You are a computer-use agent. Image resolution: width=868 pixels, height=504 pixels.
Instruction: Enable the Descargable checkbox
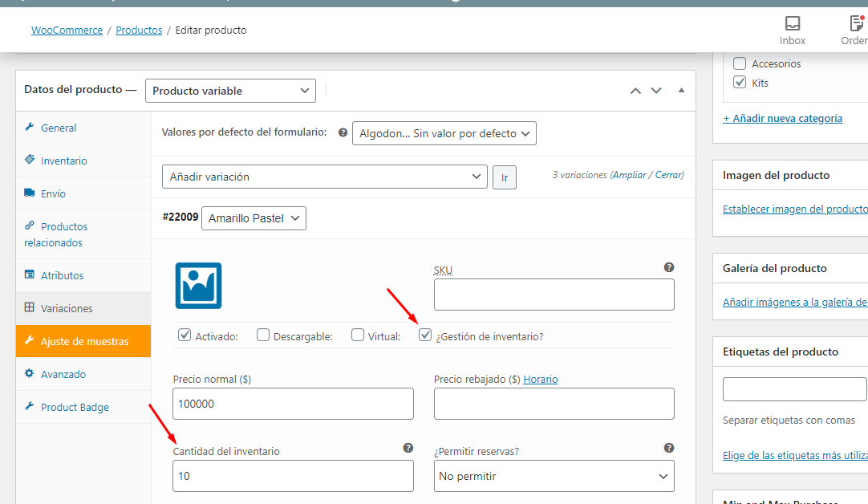tap(263, 335)
